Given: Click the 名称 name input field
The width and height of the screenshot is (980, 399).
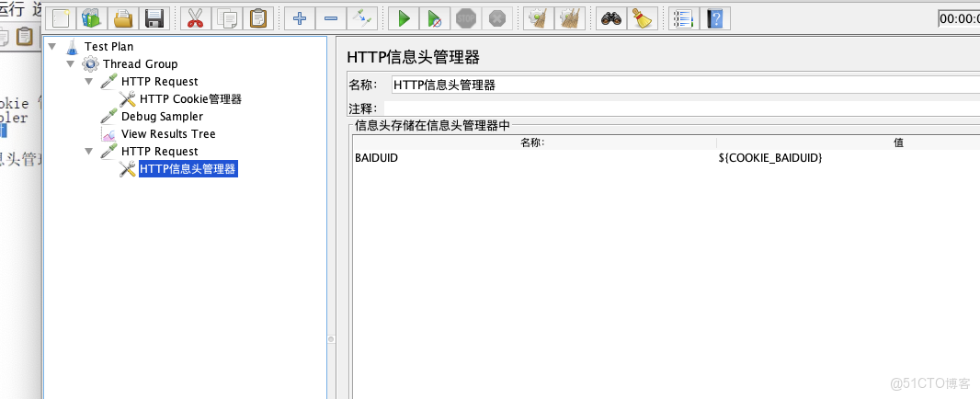Looking at the screenshot, I should [685, 85].
